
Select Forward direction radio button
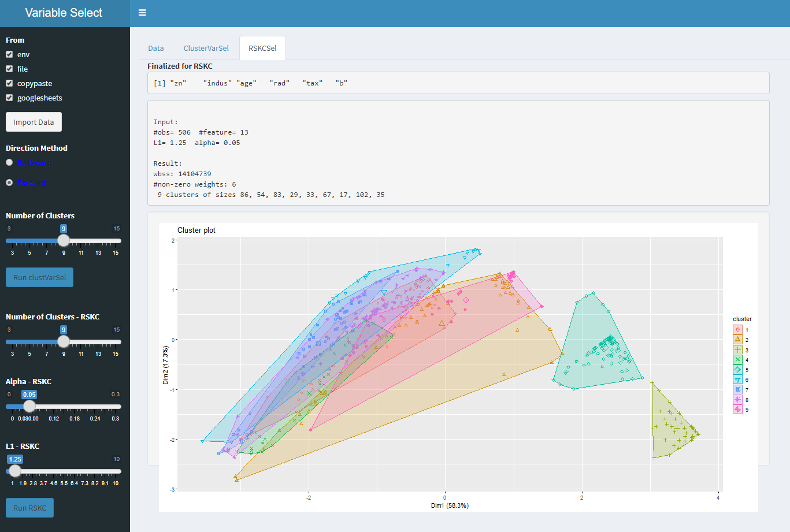9,183
